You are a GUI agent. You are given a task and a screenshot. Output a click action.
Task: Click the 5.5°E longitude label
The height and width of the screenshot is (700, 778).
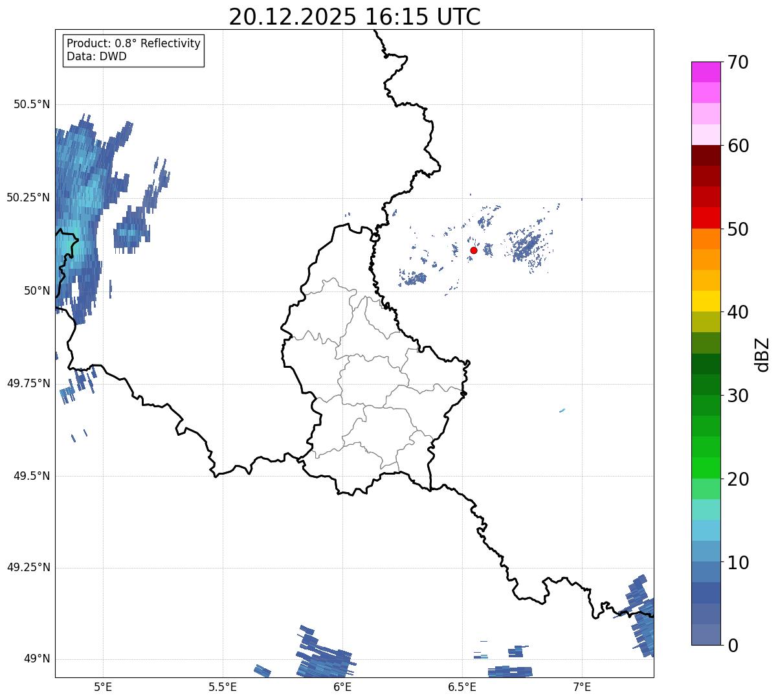pyautogui.click(x=223, y=687)
